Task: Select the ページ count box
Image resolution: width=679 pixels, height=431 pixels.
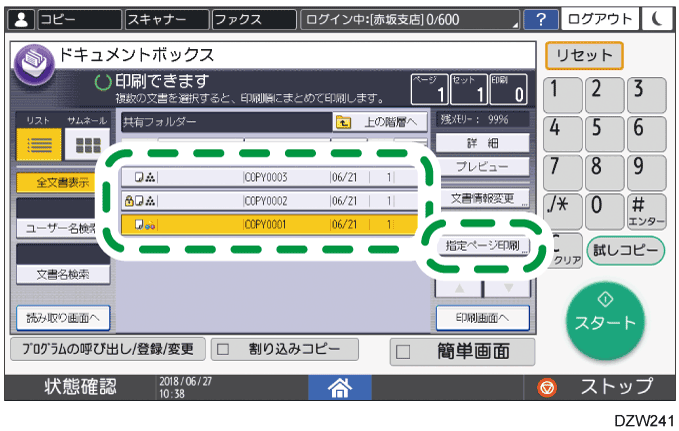Action: [429, 89]
